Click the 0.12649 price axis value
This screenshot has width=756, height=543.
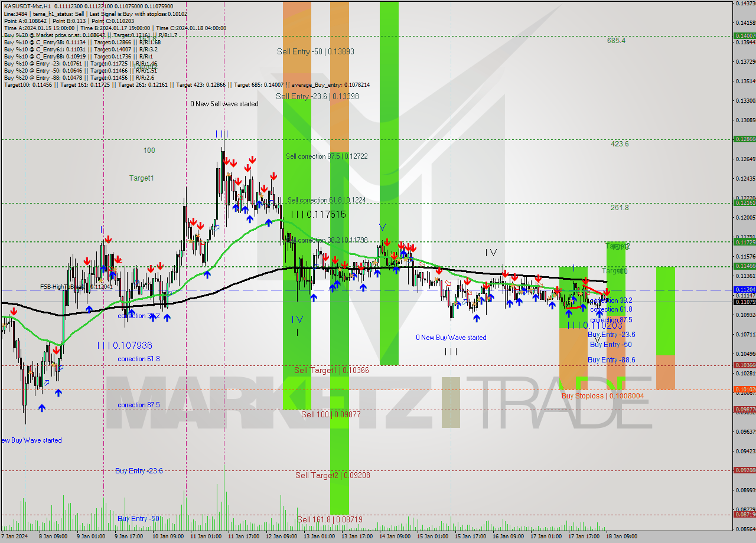pyautogui.click(x=745, y=159)
